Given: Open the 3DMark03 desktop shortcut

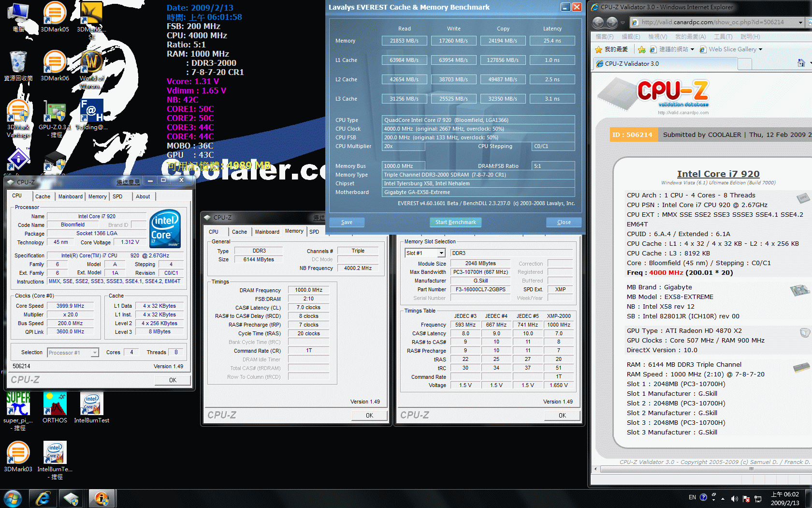Looking at the screenshot, I should point(18,456).
